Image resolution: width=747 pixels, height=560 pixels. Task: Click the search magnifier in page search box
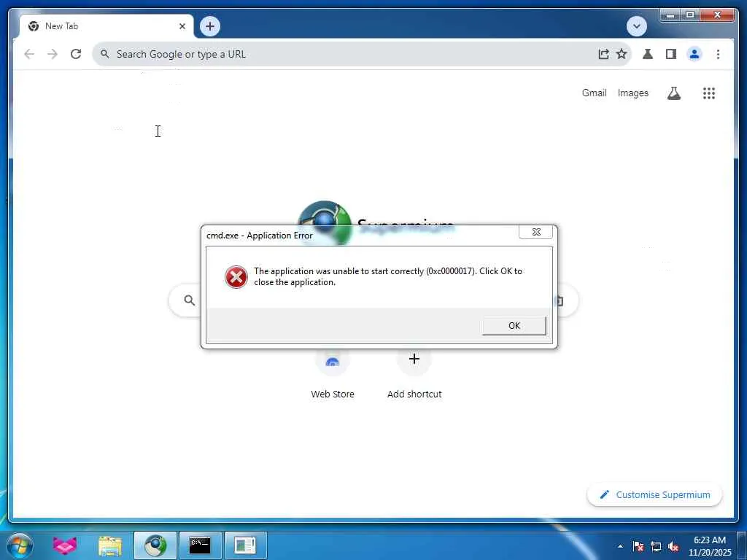pos(189,300)
